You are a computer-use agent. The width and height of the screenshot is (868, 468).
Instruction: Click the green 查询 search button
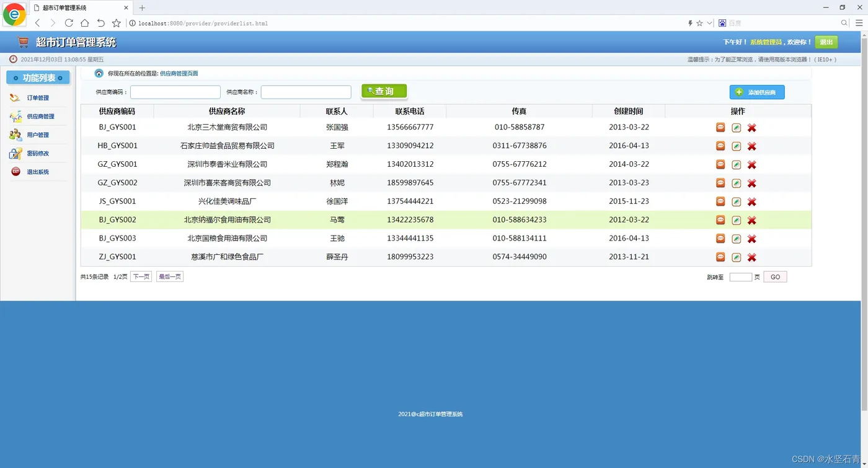384,91
